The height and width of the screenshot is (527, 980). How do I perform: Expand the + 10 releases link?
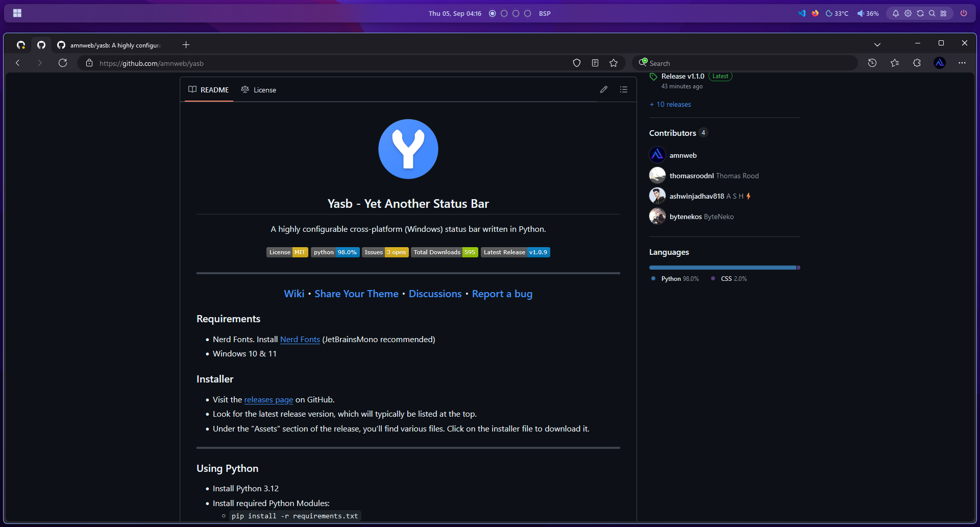[670, 104]
